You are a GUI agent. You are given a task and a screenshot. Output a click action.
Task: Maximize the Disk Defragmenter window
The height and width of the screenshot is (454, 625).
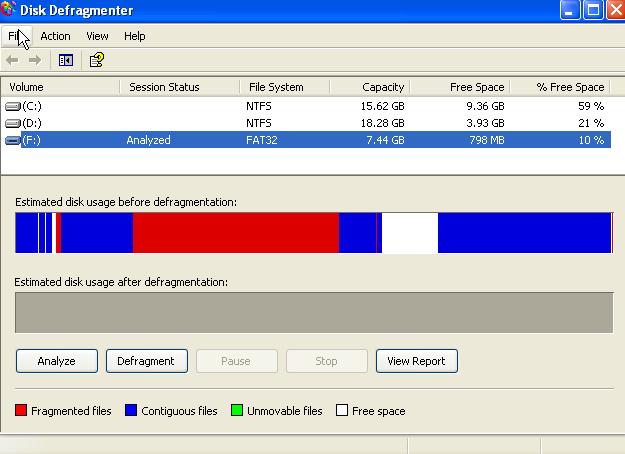point(593,10)
